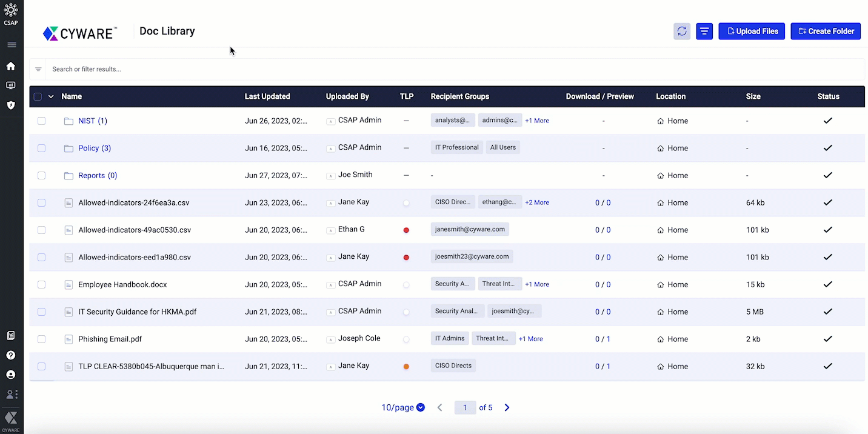This screenshot has height=434, width=868.
Task: Open the help question mark icon
Action: tap(11, 355)
